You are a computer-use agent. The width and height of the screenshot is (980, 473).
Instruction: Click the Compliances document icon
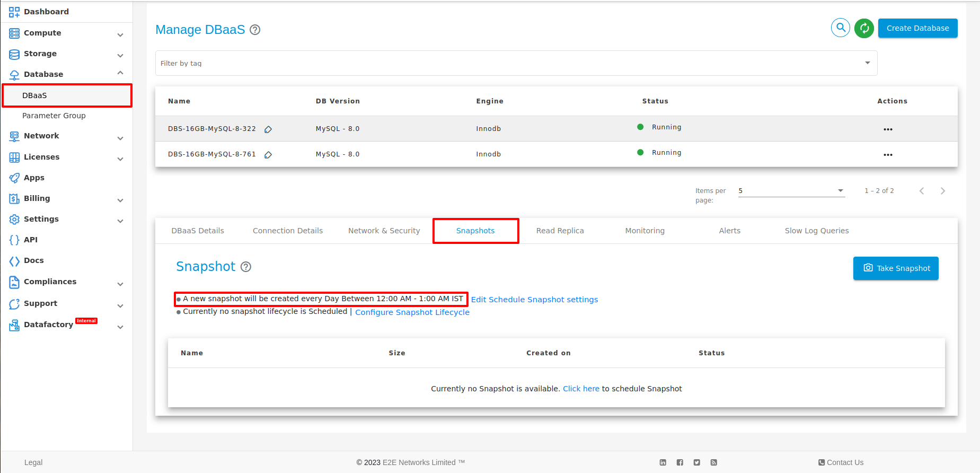point(14,282)
